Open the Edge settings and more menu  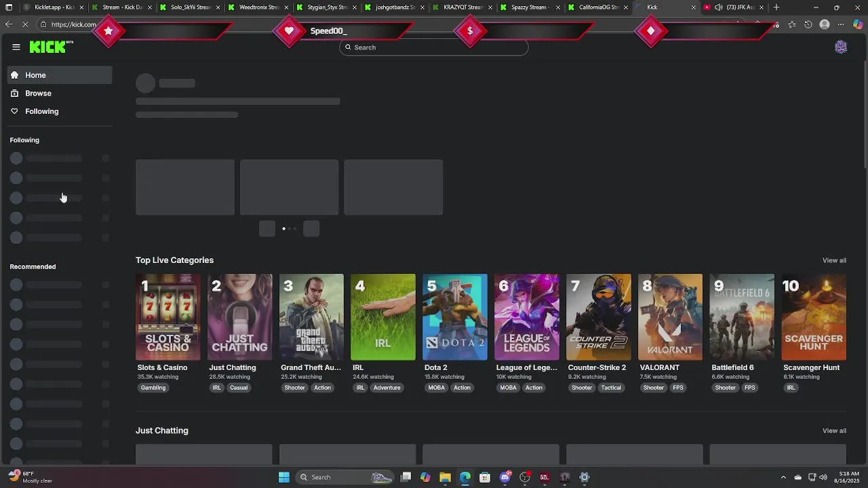tap(841, 24)
